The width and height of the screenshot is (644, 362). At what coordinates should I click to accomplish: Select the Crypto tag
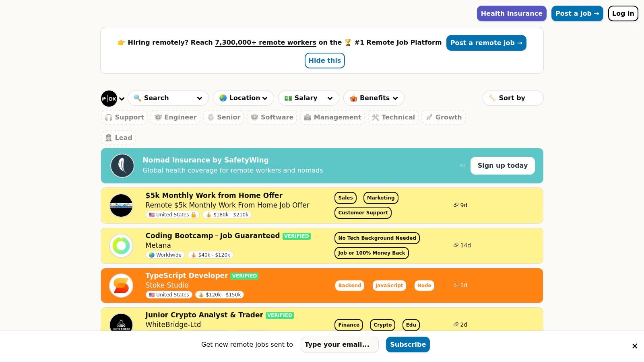[x=383, y=325]
